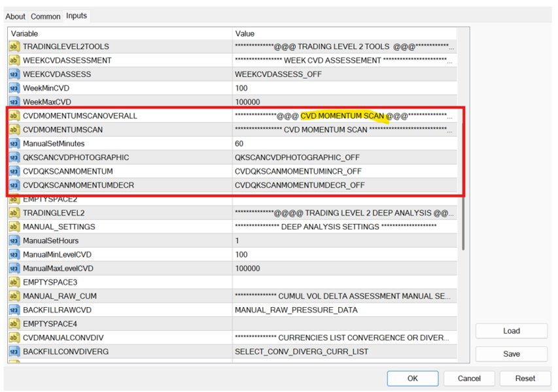Select the DEEP ANALYSIS SETTINGS value cell
Screen dimensions: 558x392
pos(345,227)
